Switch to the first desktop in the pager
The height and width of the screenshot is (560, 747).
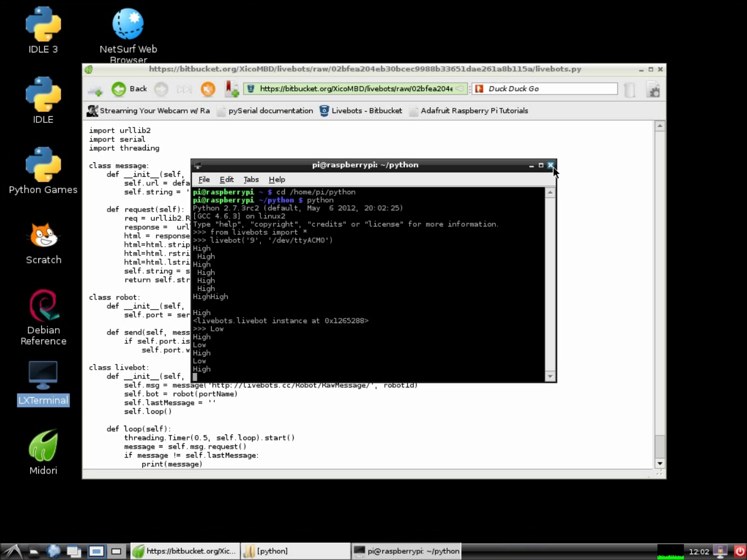96,551
